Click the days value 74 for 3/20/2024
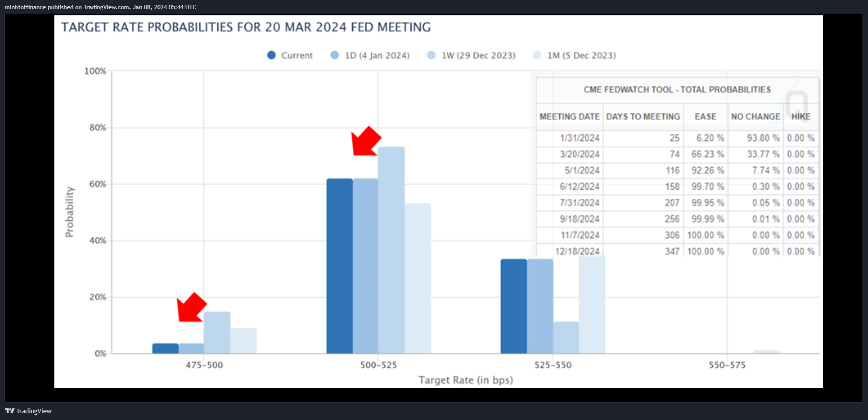 (x=675, y=154)
